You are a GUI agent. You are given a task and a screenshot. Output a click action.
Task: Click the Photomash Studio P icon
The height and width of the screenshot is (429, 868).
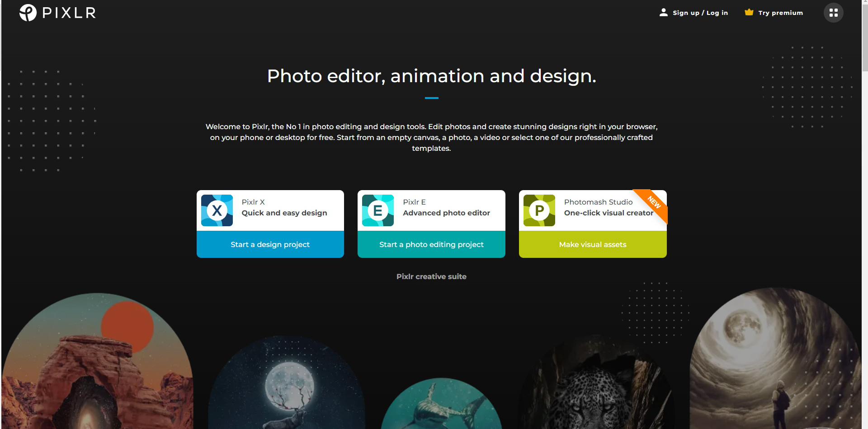coord(539,210)
